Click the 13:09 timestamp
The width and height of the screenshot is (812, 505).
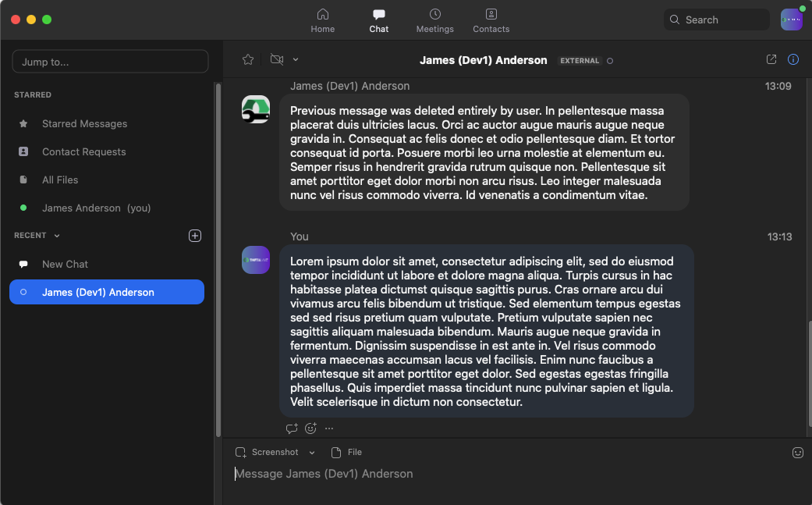pyautogui.click(x=778, y=86)
